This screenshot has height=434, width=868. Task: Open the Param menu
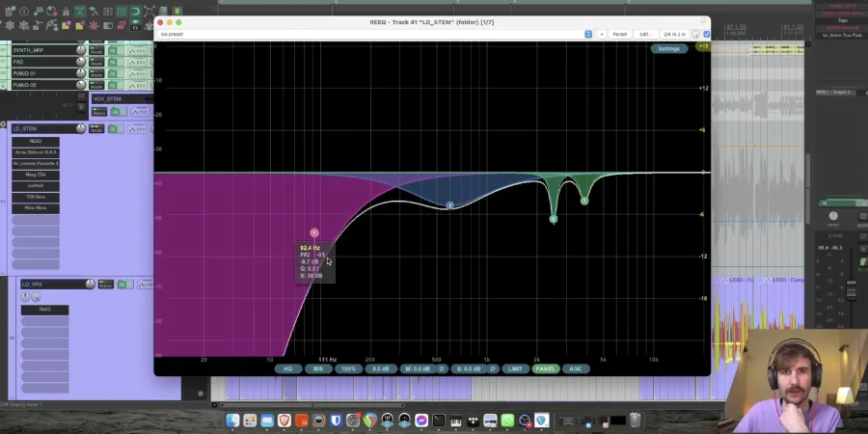tap(620, 35)
